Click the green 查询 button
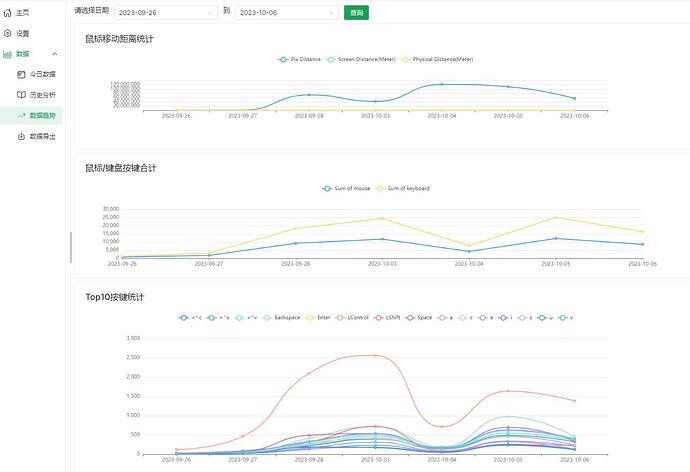The height and width of the screenshot is (472, 690). (x=355, y=13)
